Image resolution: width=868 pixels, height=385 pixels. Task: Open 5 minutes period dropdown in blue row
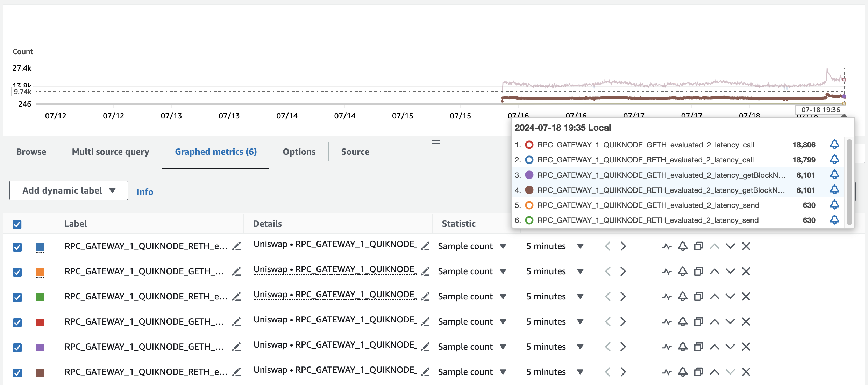[555, 246]
